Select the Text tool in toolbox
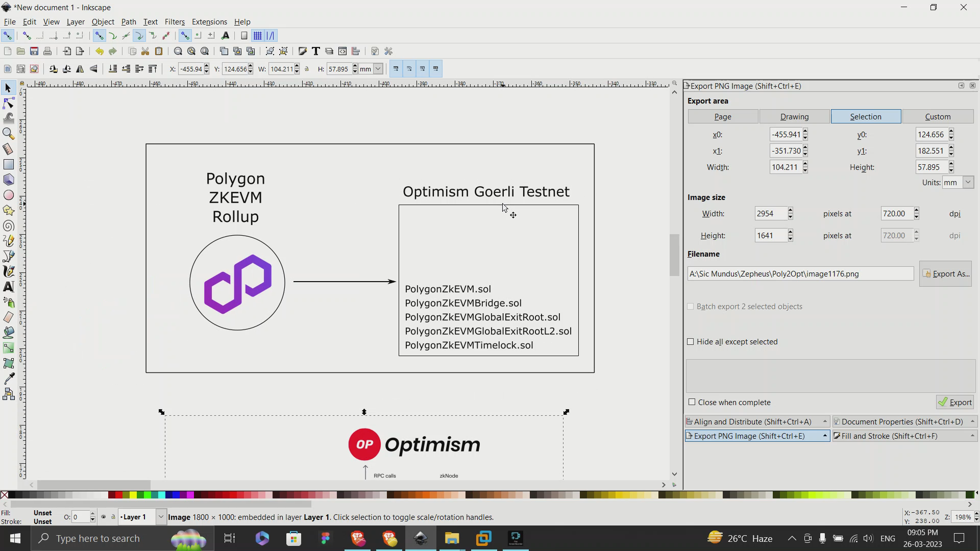Screen dimensions: 980x551 (8, 287)
